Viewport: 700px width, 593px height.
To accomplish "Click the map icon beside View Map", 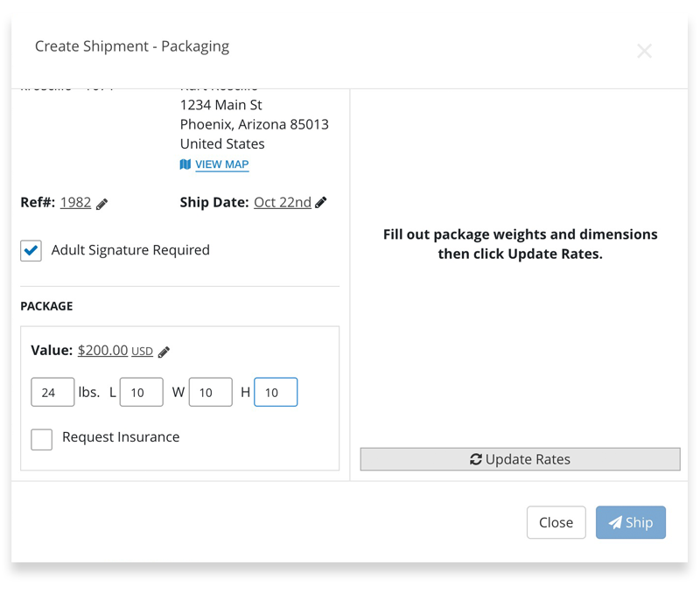I will pos(185,164).
